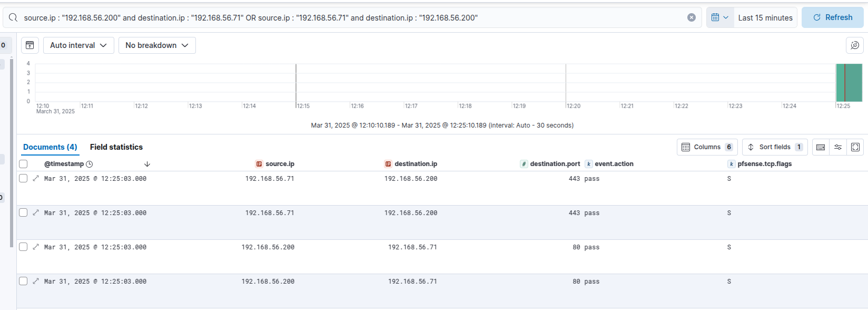Select the Documents (4) tab

tap(50, 147)
